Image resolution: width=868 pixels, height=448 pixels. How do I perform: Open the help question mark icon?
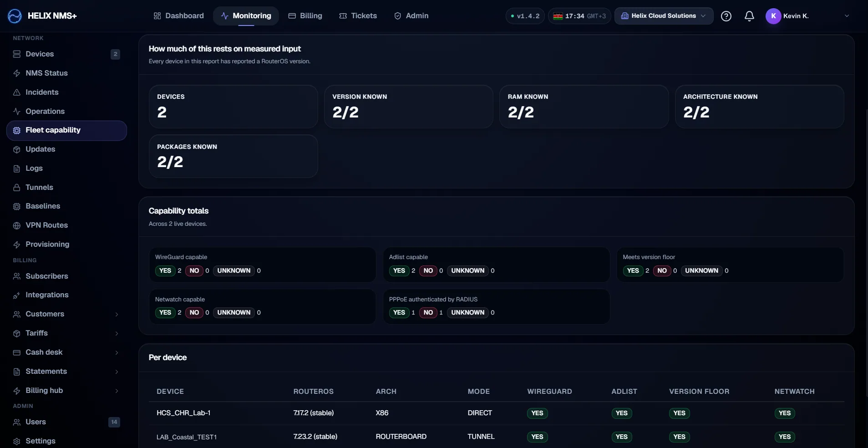point(726,16)
